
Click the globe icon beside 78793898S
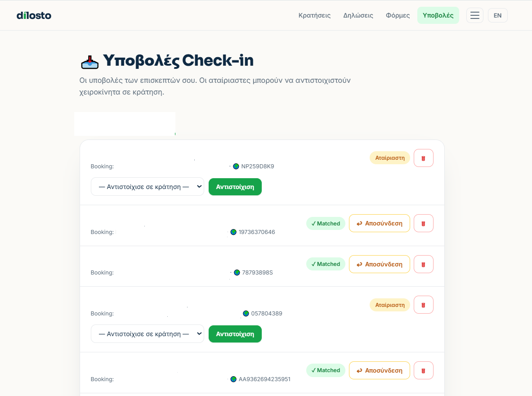[x=237, y=272]
